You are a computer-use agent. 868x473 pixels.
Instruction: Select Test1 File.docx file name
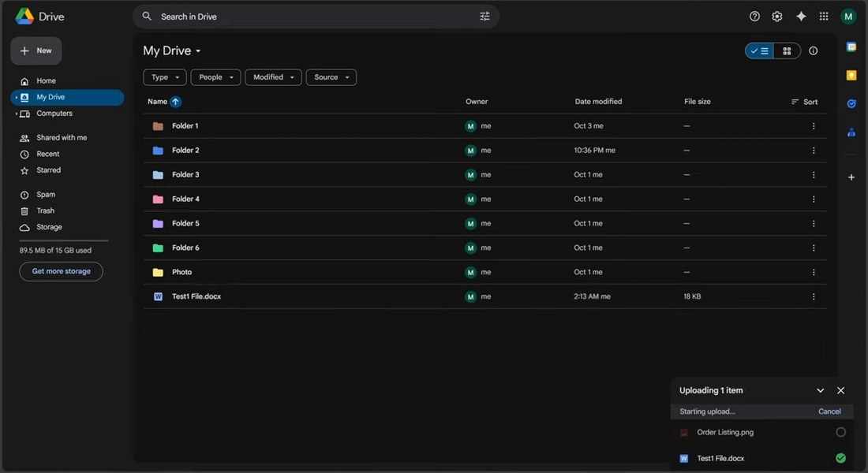click(x=196, y=296)
